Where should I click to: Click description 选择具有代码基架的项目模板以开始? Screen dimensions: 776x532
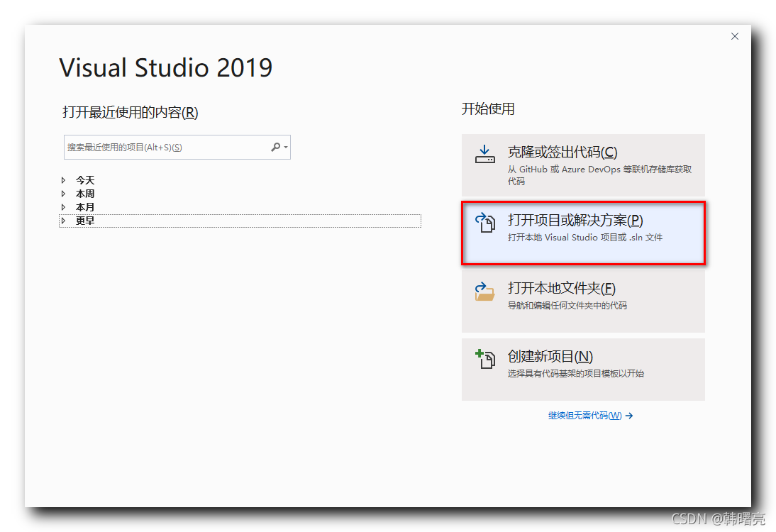click(575, 374)
